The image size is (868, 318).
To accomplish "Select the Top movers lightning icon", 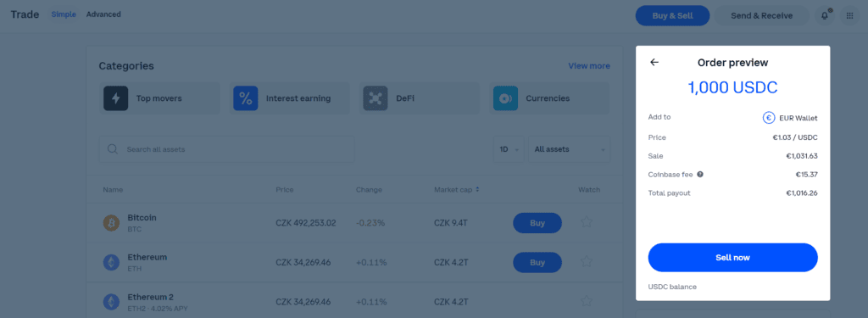I will [115, 98].
